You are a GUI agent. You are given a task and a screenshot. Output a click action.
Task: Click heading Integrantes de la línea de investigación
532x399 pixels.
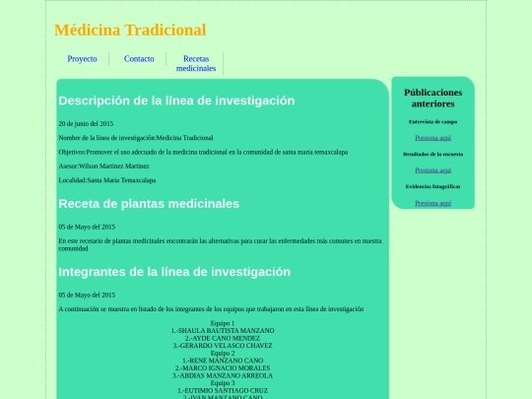coord(174,272)
